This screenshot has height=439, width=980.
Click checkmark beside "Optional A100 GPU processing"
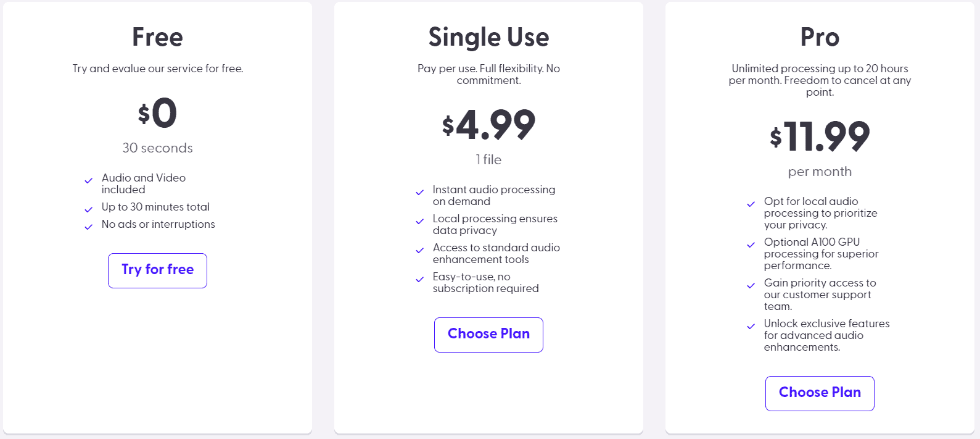pyautogui.click(x=751, y=244)
